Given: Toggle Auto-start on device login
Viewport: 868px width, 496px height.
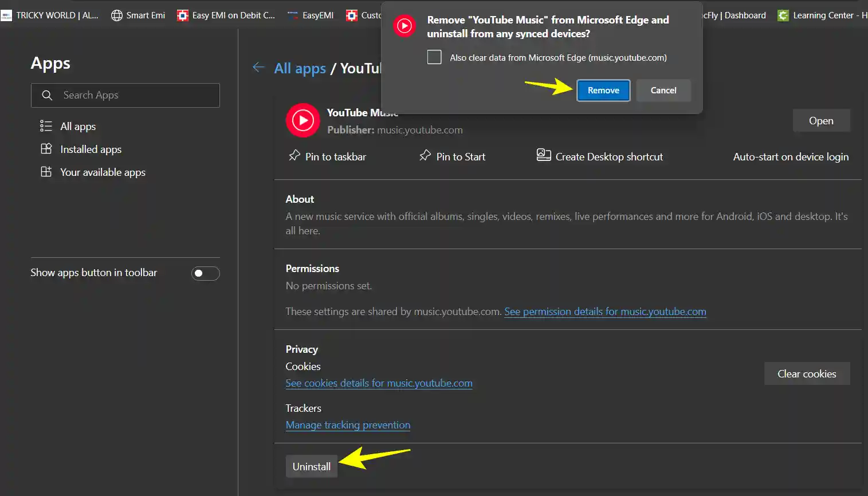Looking at the screenshot, I should pyautogui.click(x=791, y=156).
